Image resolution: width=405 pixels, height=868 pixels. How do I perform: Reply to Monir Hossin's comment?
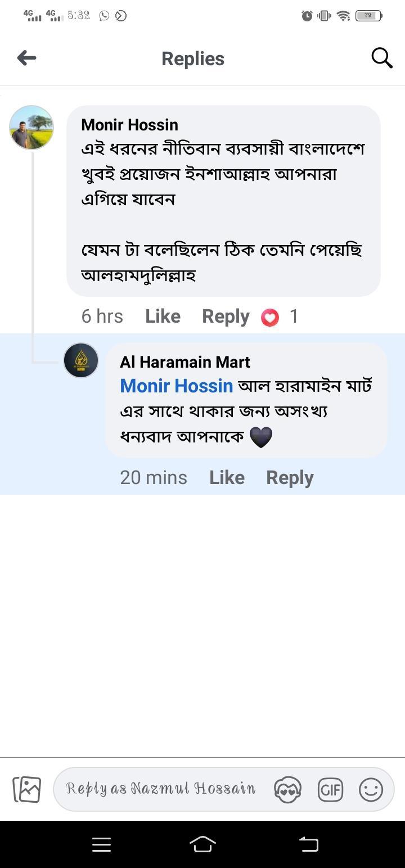[x=226, y=317]
